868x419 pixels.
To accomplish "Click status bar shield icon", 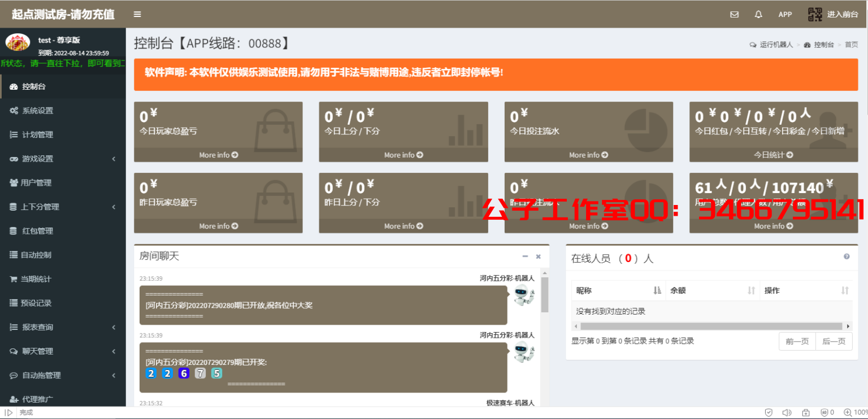I will [x=769, y=413].
